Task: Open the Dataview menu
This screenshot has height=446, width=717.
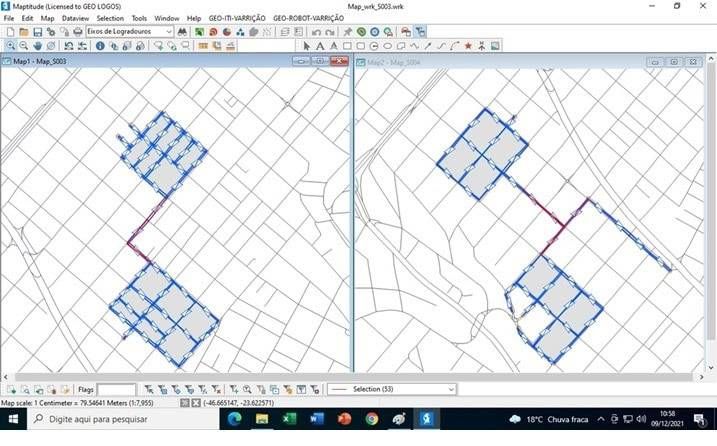Action: coord(75,18)
